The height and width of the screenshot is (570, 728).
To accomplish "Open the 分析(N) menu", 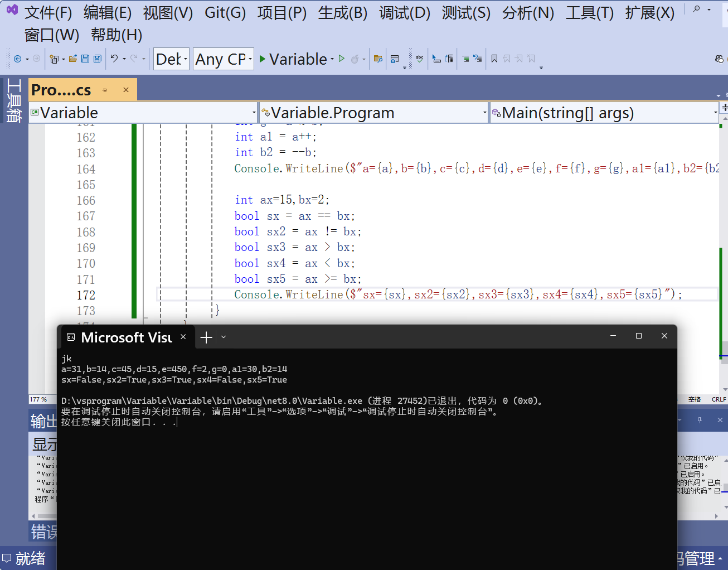I will click(x=528, y=12).
